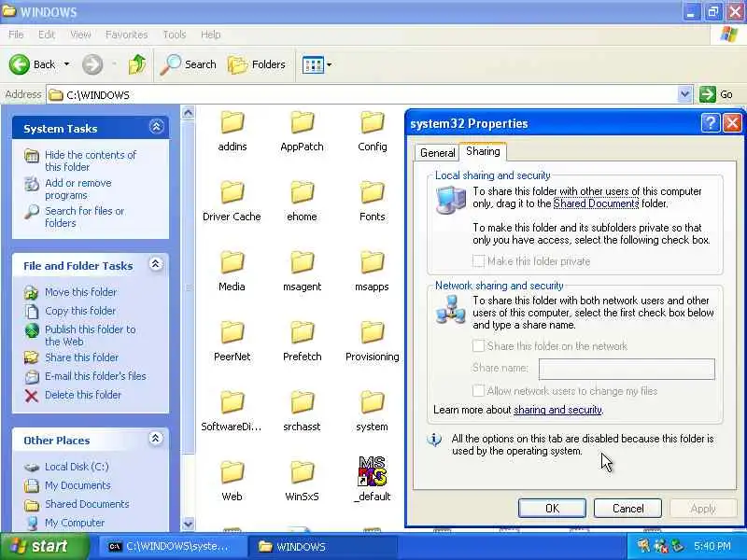Click Copy this folder task
747x560 pixels.
coord(80,311)
